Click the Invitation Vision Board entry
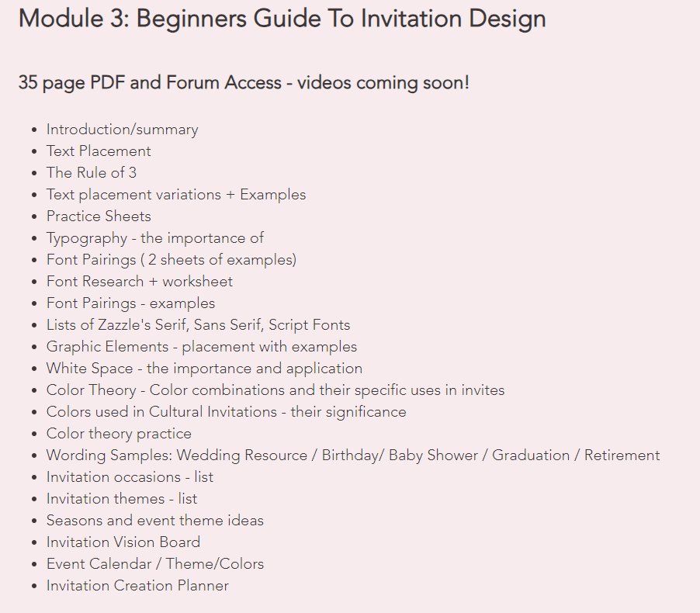The height and width of the screenshot is (613, 700). point(123,542)
